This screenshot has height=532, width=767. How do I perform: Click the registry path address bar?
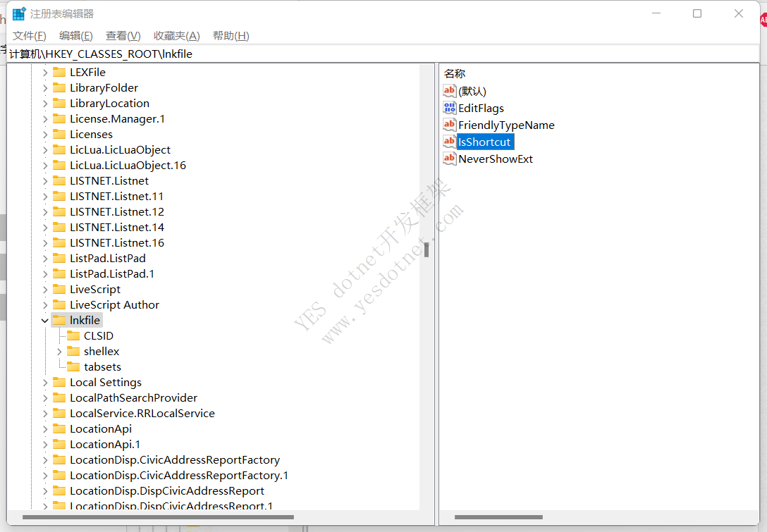click(383, 54)
